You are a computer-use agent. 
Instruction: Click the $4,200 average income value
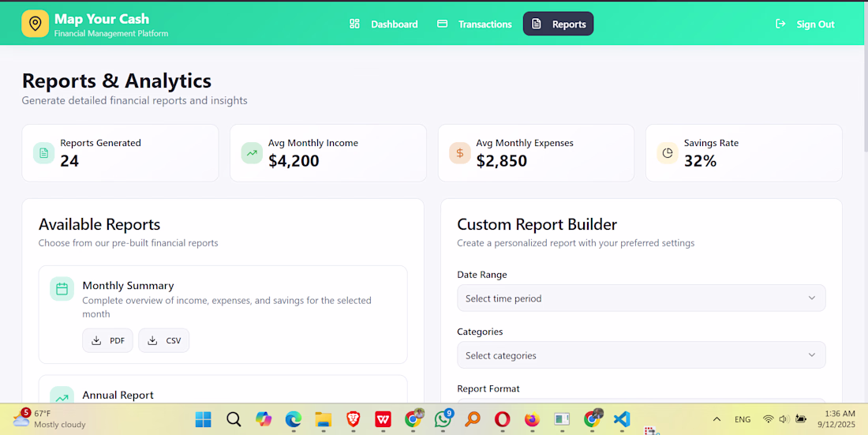294,161
